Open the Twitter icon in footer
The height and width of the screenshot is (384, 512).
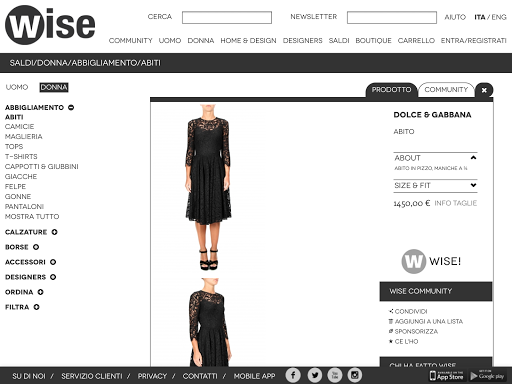click(314, 375)
